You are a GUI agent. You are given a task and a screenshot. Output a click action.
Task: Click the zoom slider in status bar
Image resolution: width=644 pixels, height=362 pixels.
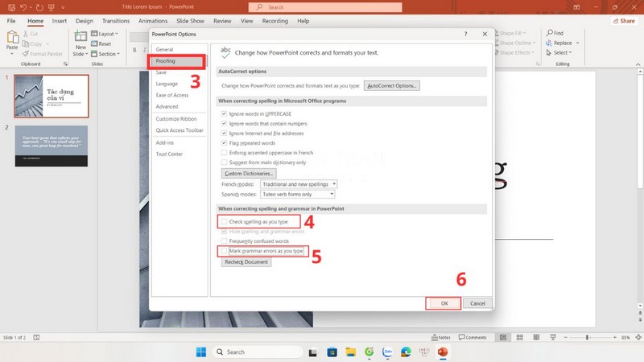(x=589, y=337)
